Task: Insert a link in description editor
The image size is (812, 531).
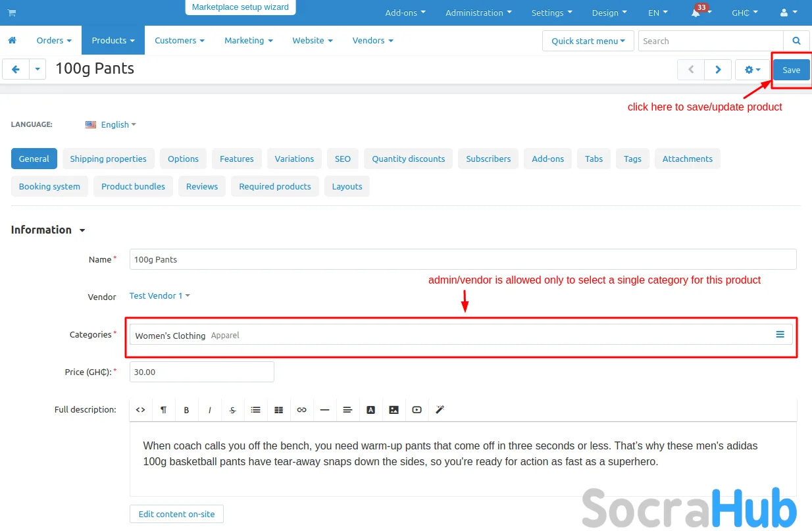Action: (301, 410)
